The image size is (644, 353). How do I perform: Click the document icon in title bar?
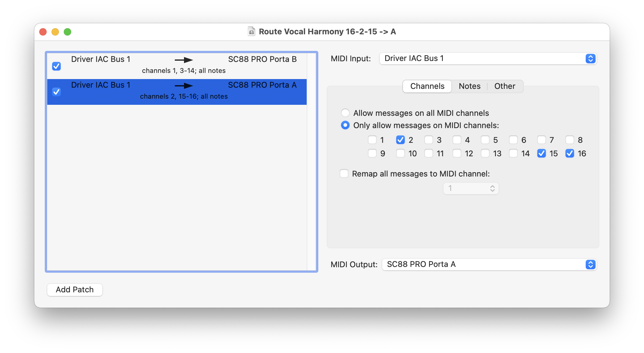tap(251, 32)
